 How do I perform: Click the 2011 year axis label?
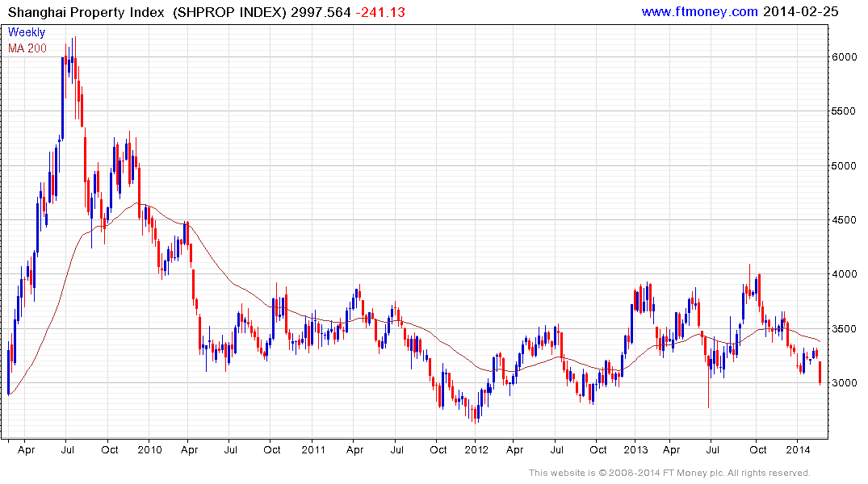(x=313, y=449)
